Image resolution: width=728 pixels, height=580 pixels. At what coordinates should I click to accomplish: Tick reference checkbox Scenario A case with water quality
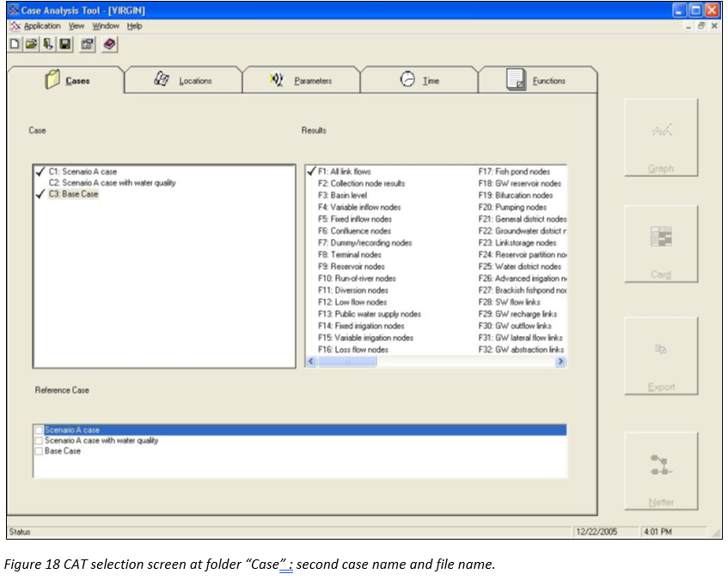39,441
